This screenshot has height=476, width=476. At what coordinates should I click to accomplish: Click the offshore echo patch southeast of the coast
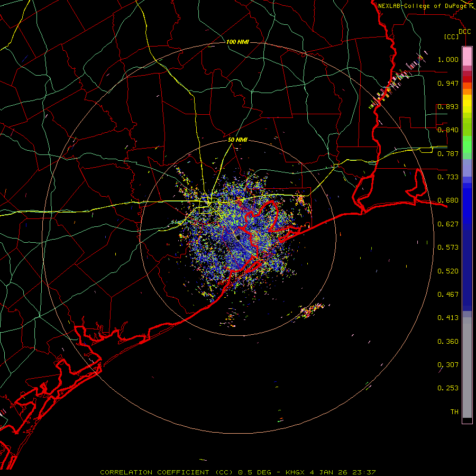(x=312, y=311)
